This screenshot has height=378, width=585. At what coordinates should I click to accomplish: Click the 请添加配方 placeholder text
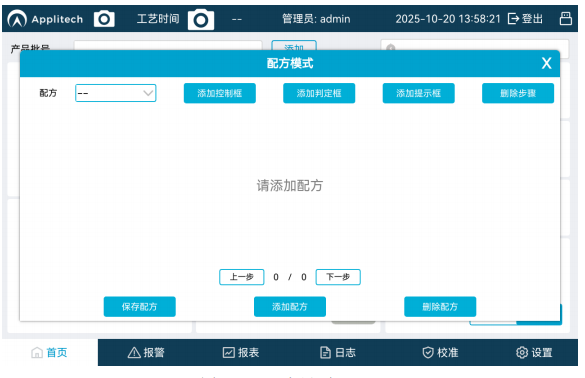point(290,185)
